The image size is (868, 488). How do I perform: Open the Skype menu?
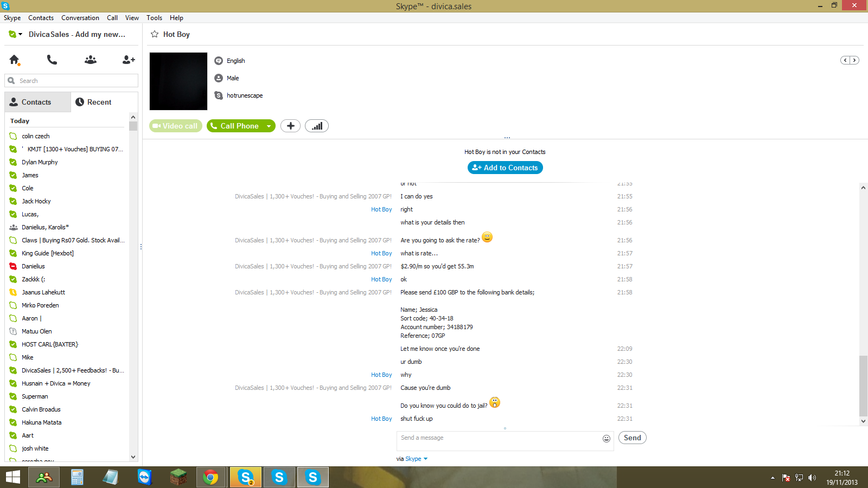click(12, 18)
